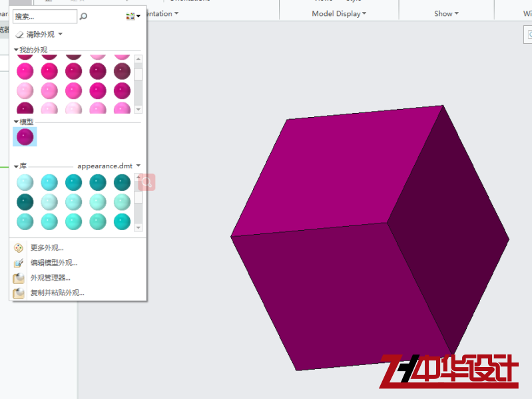Collapse the 模型 section

(16, 121)
